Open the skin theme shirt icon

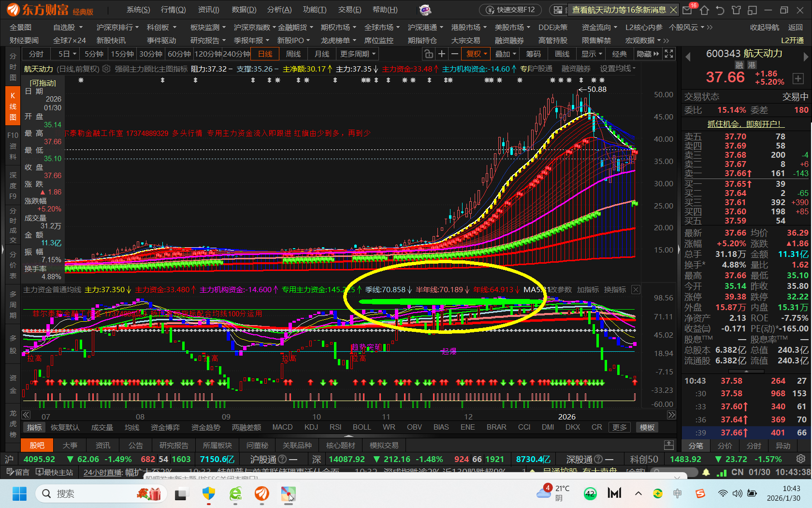(x=736, y=10)
